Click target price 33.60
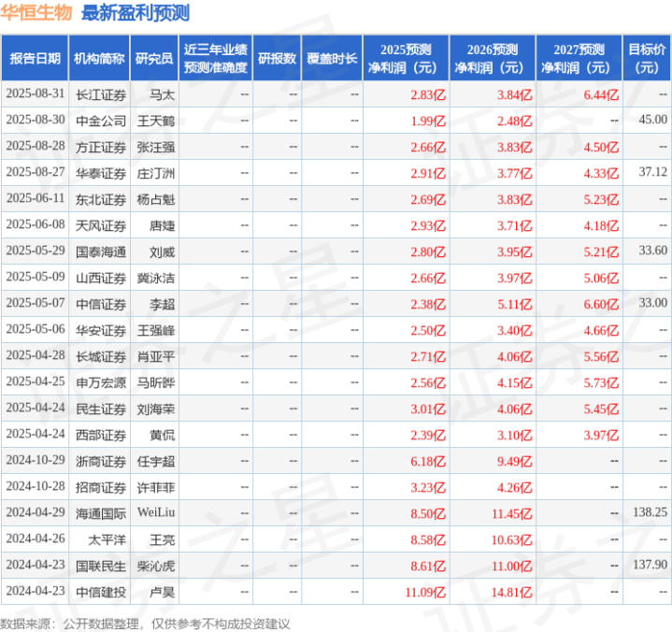 coord(652,251)
